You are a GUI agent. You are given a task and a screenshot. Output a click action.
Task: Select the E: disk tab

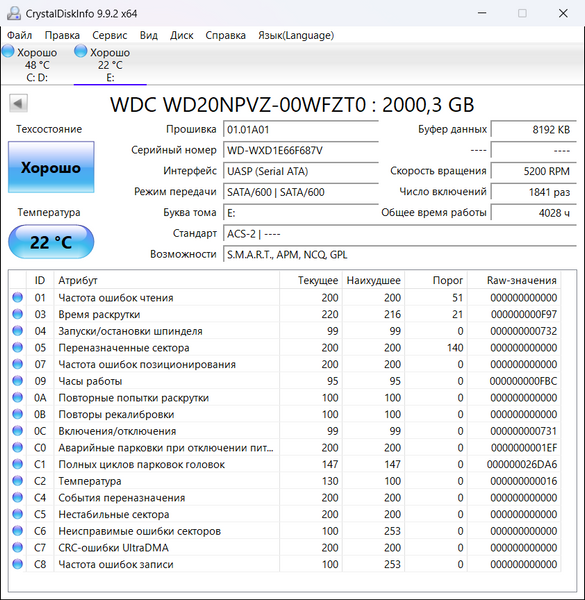(x=110, y=64)
